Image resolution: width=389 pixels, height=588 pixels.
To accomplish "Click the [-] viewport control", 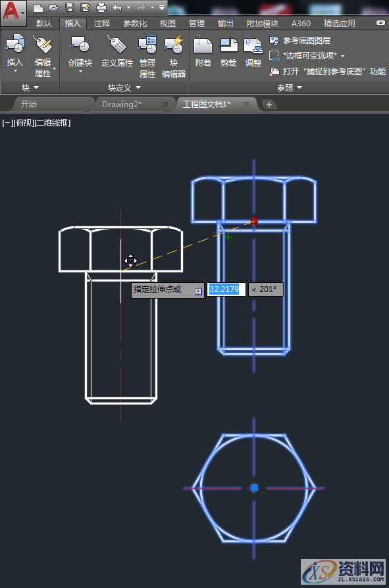I will tap(8, 122).
